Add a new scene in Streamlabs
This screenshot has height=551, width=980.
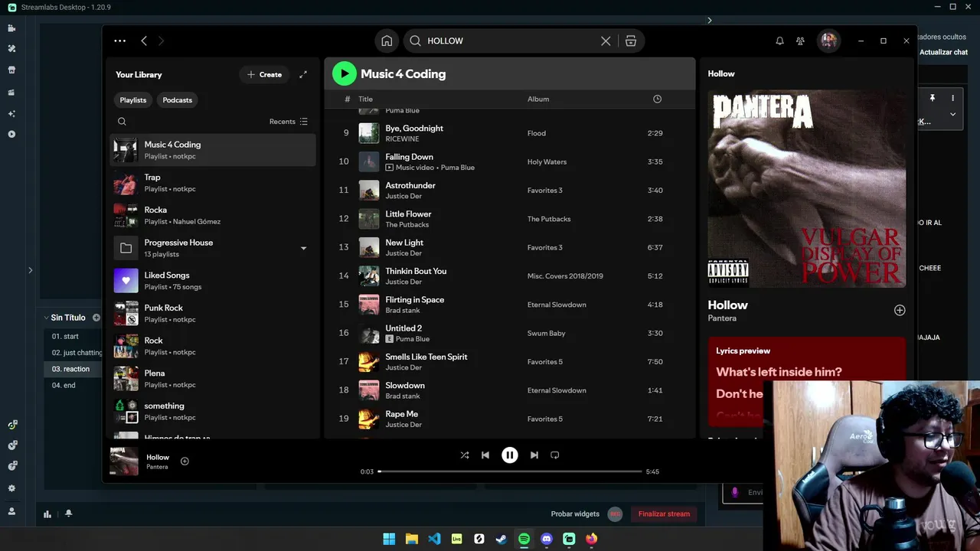96,318
